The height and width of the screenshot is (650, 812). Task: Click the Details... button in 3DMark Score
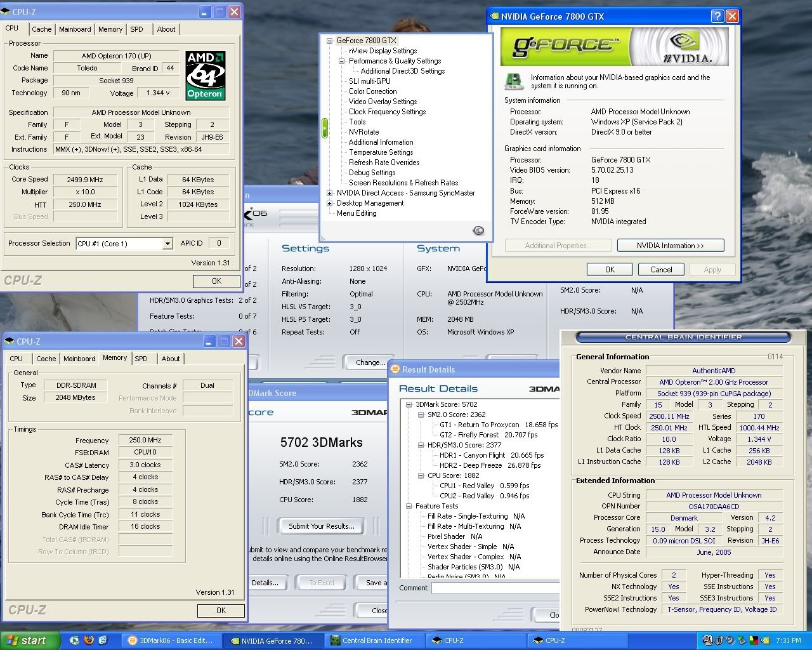pyautogui.click(x=265, y=583)
